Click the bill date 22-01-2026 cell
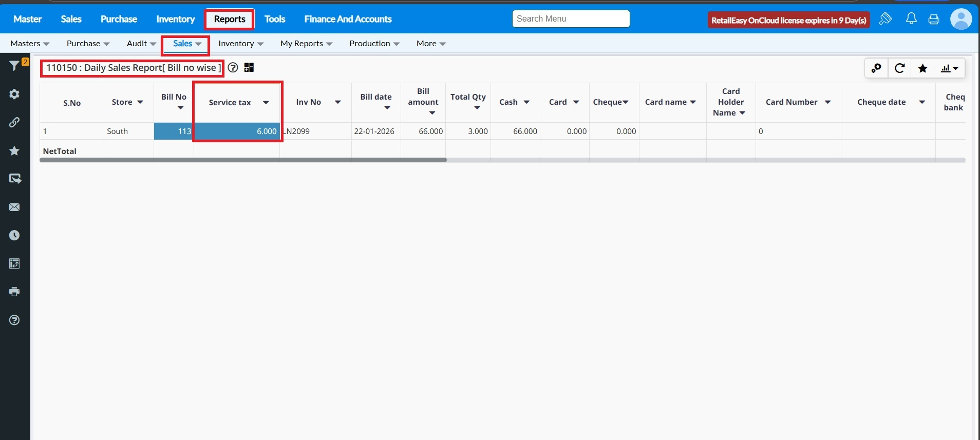The height and width of the screenshot is (440, 980). [x=376, y=131]
